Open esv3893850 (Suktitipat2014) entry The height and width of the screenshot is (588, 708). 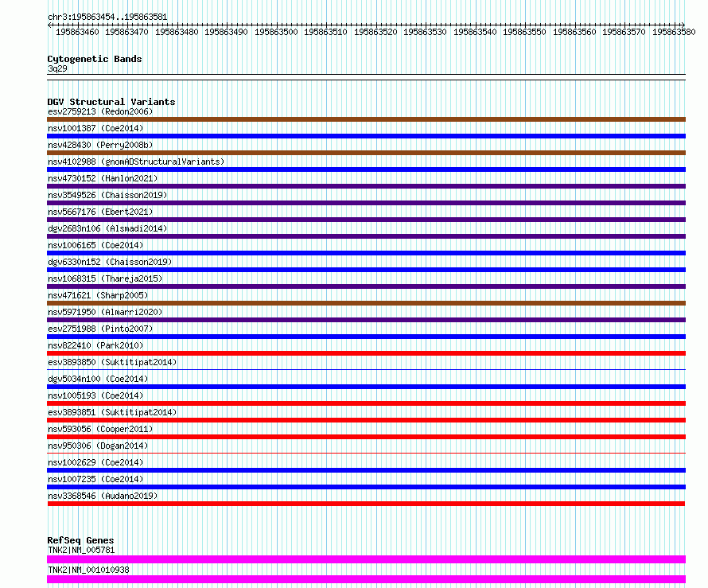tap(112, 362)
